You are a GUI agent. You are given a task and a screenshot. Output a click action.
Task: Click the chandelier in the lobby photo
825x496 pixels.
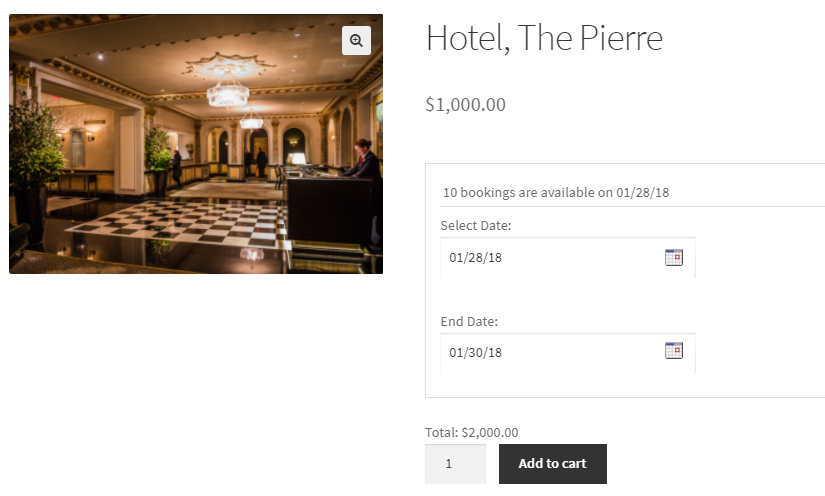coord(227,92)
